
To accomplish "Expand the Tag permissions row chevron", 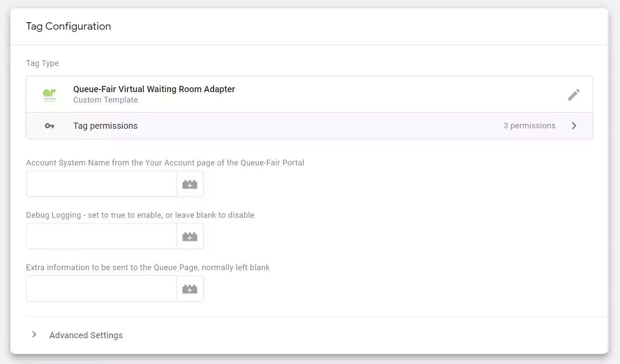I will click(575, 126).
